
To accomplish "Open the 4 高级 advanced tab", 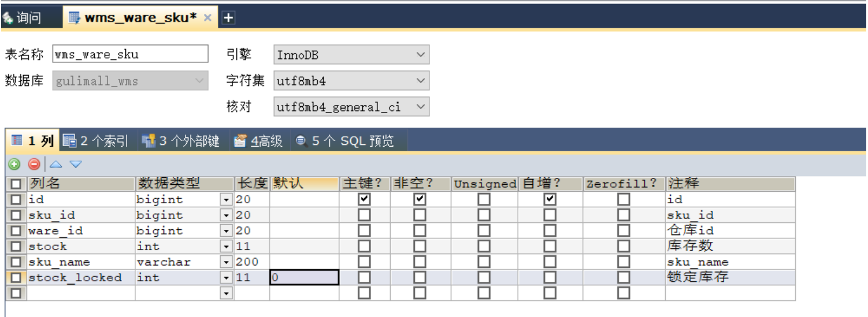I will click(258, 140).
